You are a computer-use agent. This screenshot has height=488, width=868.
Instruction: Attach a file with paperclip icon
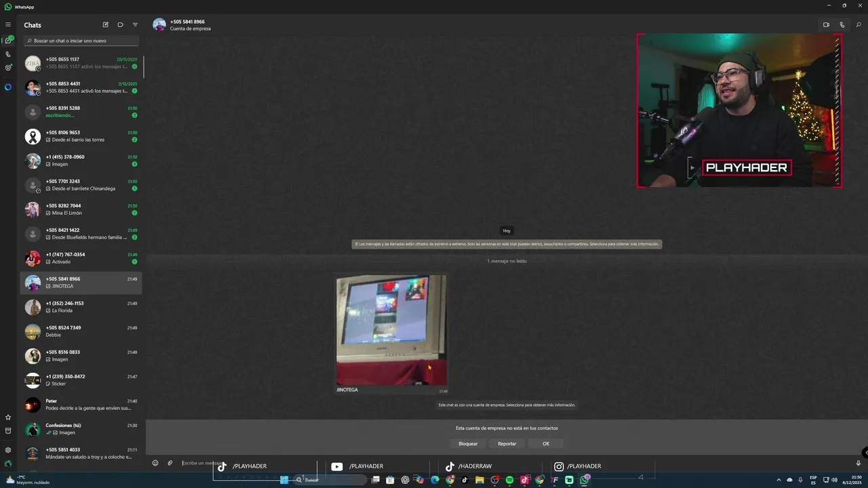coord(170,463)
